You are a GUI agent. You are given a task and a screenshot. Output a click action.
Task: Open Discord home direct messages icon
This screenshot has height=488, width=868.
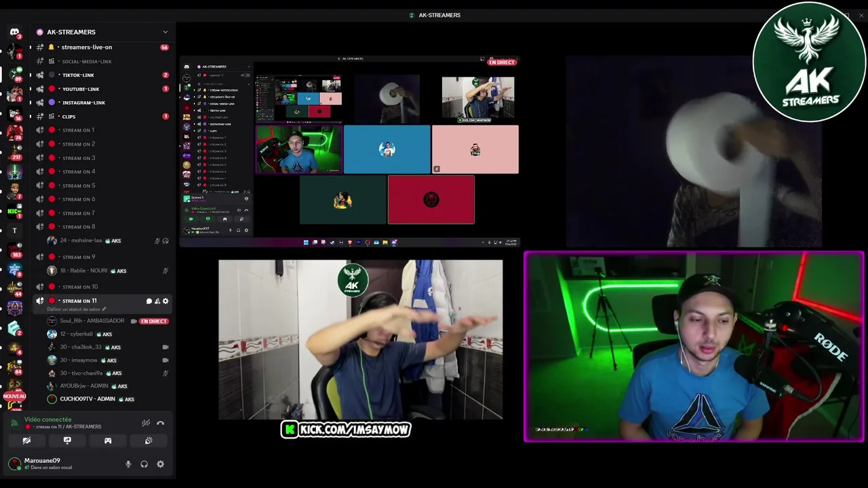coord(14,31)
